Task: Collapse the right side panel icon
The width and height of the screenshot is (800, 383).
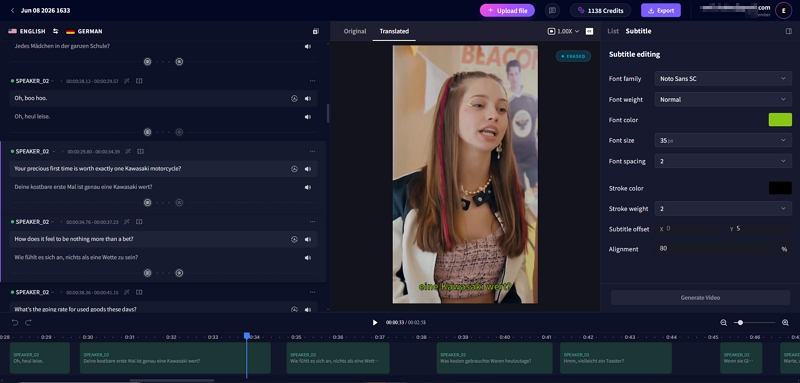Action: tap(789, 31)
